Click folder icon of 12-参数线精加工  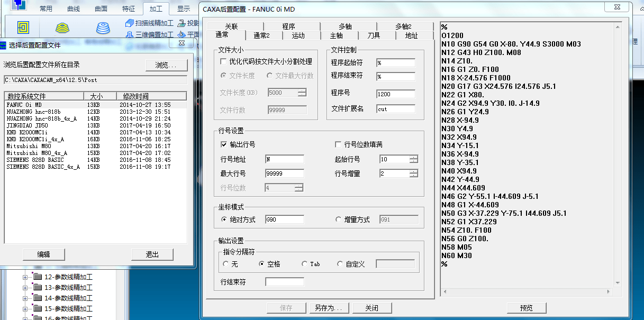point(37,277)
